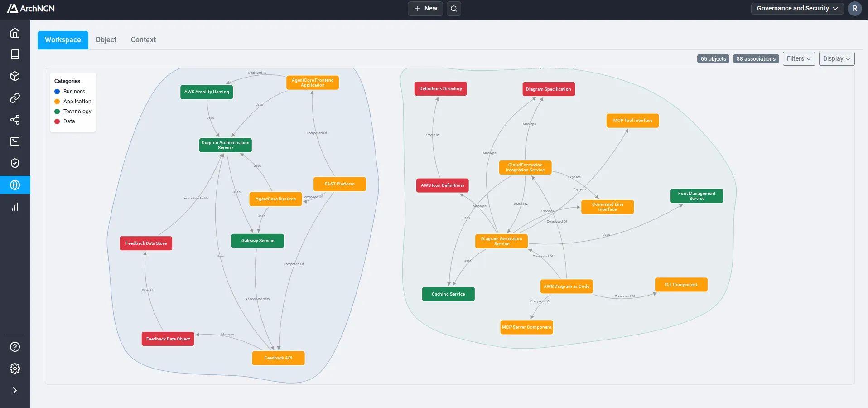Open the Display dropdown
Viewport: 868px width, 408px height.
837,58
